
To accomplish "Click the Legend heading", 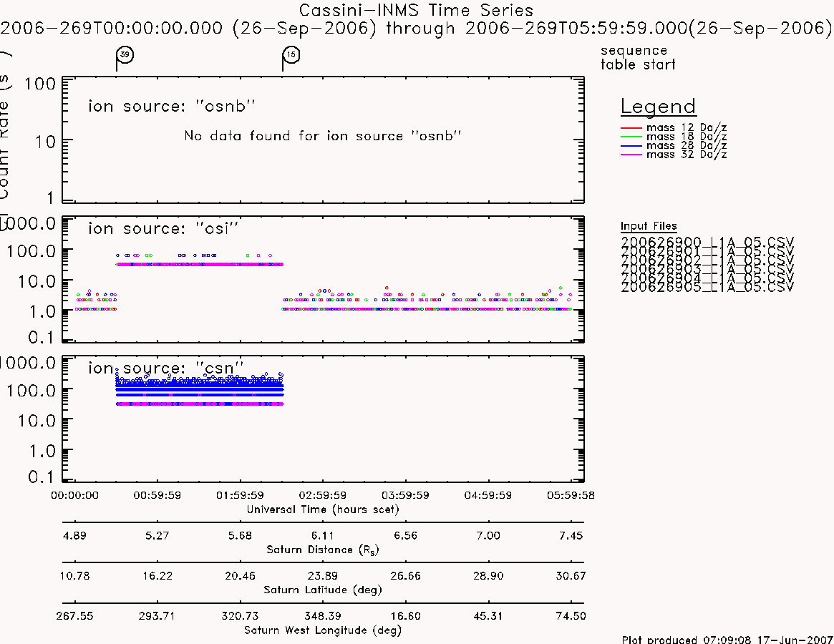I will 659,107.
